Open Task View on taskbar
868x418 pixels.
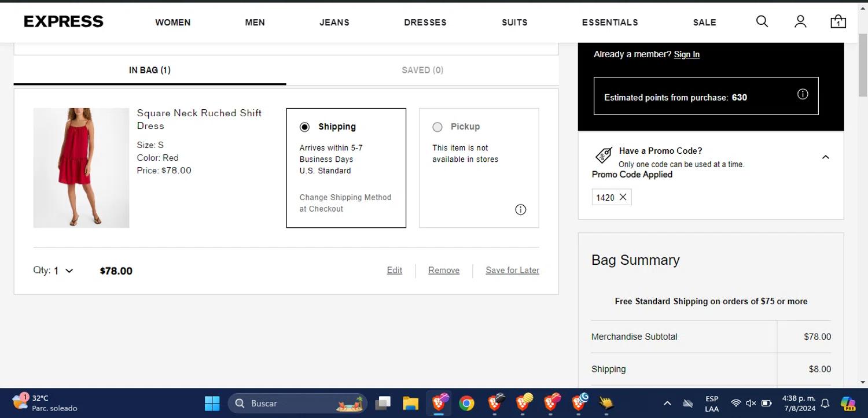[382, 403]
